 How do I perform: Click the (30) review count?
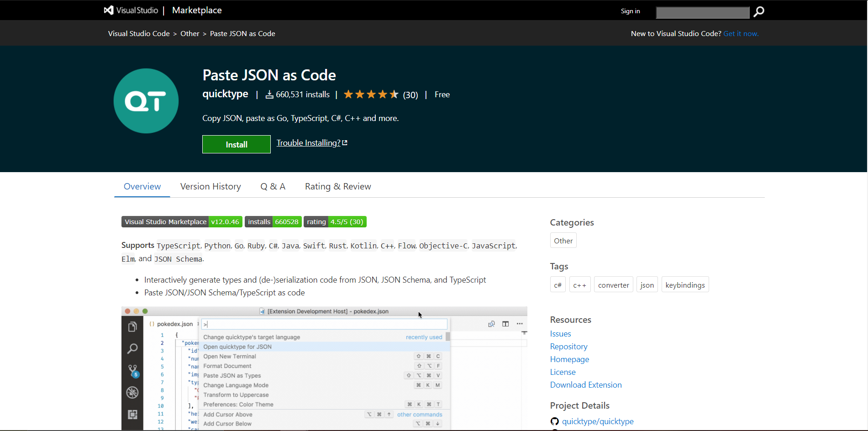[x=410, y=95]
